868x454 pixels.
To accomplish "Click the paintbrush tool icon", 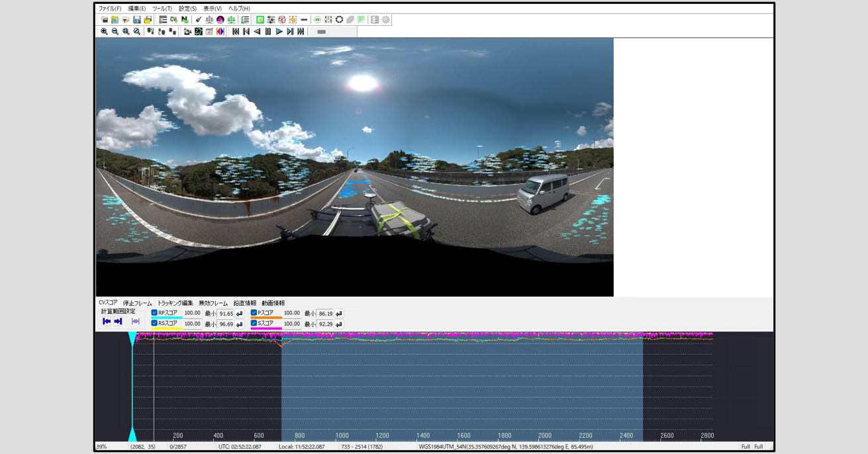I will pyautogui.click(x=198, y=20).
